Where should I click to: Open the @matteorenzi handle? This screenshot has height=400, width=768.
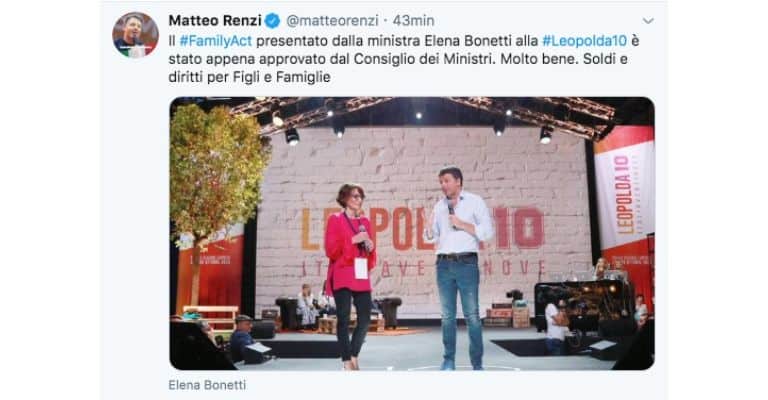[x=333, y=21]
